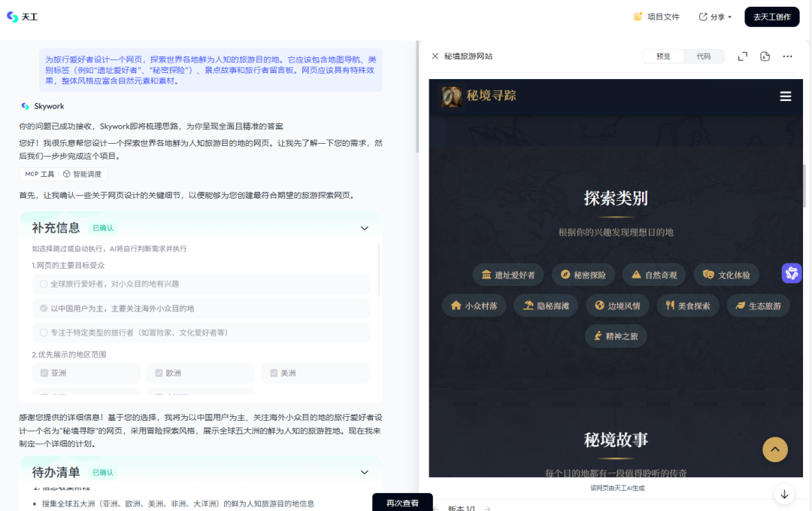Click the 再次查看 button
The height and width of the screenshot is (511, 812).
[x=402, y=502]
